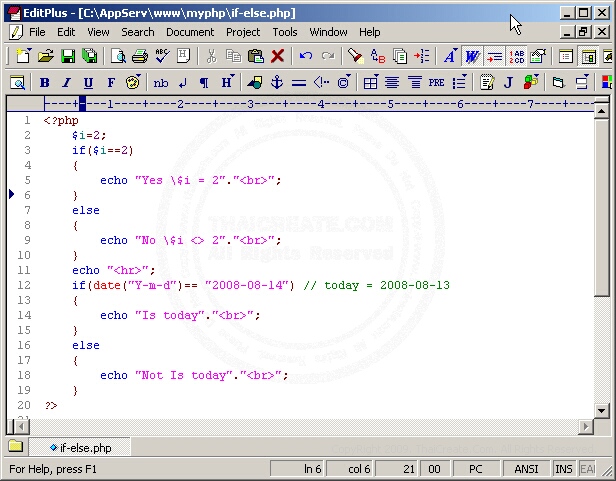Apply Bold HTML tag icon
Image resolution: width=616 pixels, height=481 pixels.
point(45,83)
